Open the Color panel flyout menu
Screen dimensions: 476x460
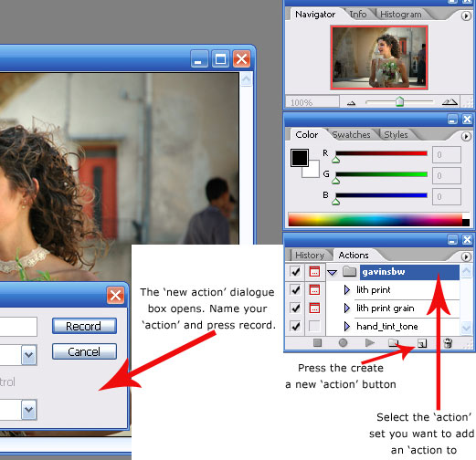[x=466, y=136]
